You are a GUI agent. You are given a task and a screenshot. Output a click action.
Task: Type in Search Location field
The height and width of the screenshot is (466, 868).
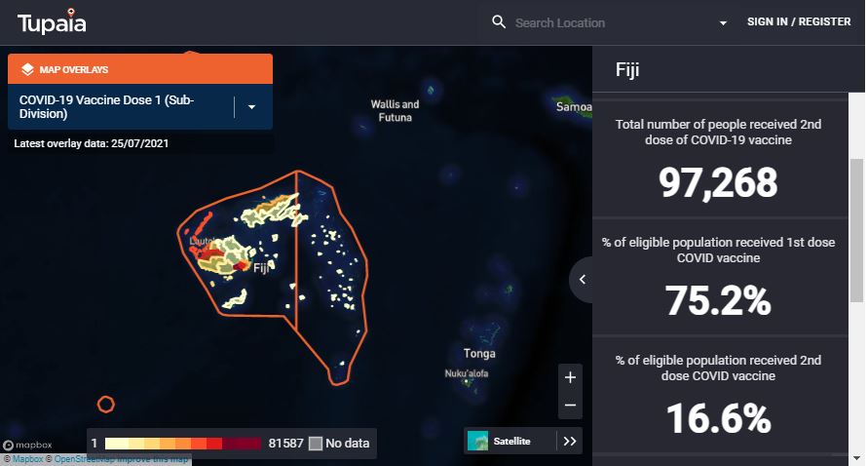(612, 22)
